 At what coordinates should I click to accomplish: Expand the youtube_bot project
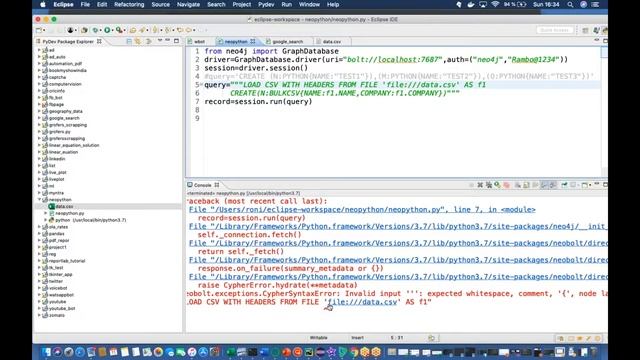click(x=39, y=309)
